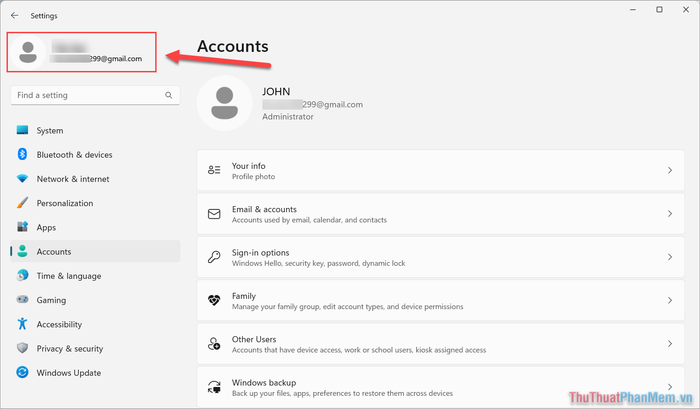Expand the Your info chevron
Screen dimensions: 700x409
pyautogui.click(x=670, y=170)
